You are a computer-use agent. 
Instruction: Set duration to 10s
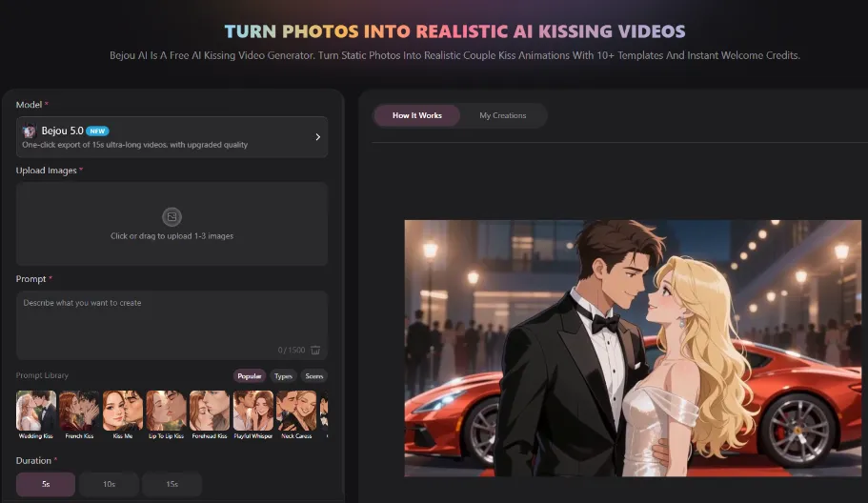click(109, 484)
